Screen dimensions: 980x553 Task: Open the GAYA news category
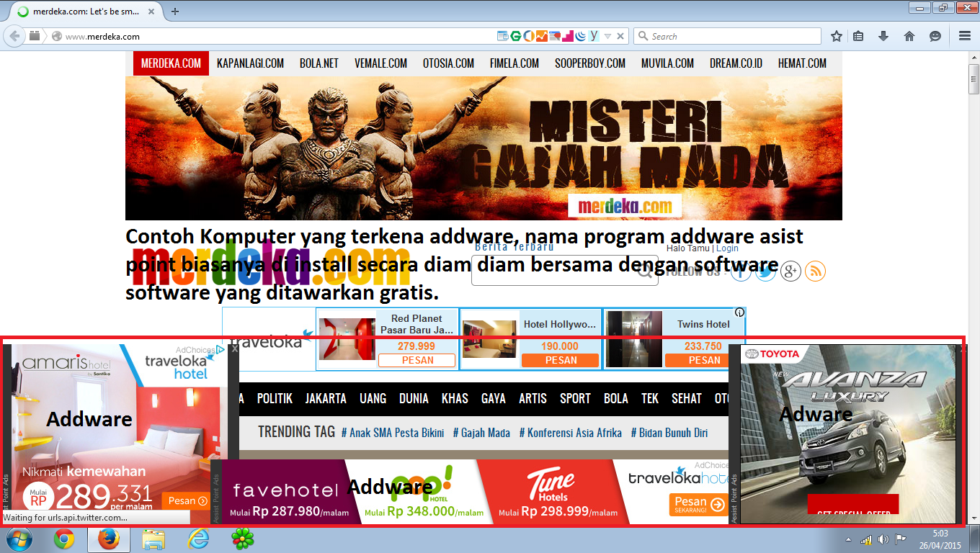pos(494,398)
